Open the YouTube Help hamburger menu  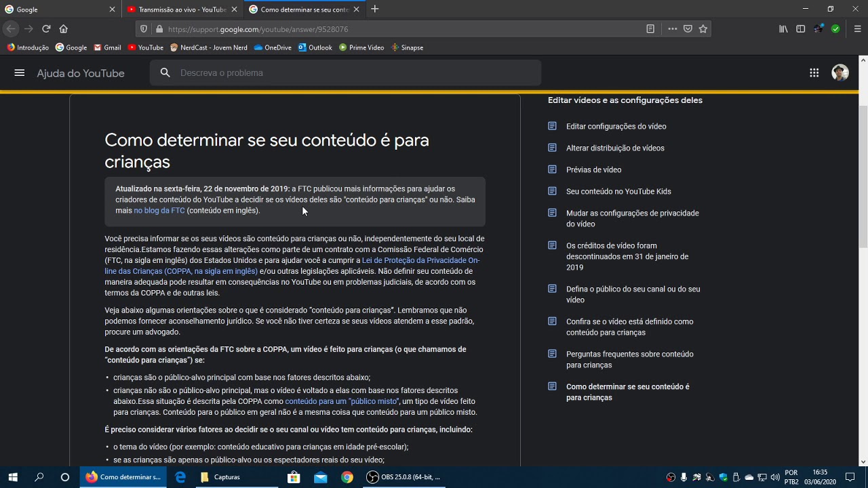pyautogui.click(x=19, y=73)
